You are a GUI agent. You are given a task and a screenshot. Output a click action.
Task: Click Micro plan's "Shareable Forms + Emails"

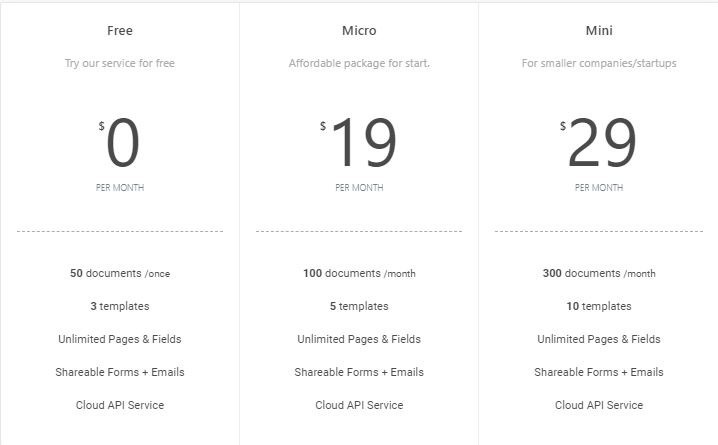click(x=359, y=372)
